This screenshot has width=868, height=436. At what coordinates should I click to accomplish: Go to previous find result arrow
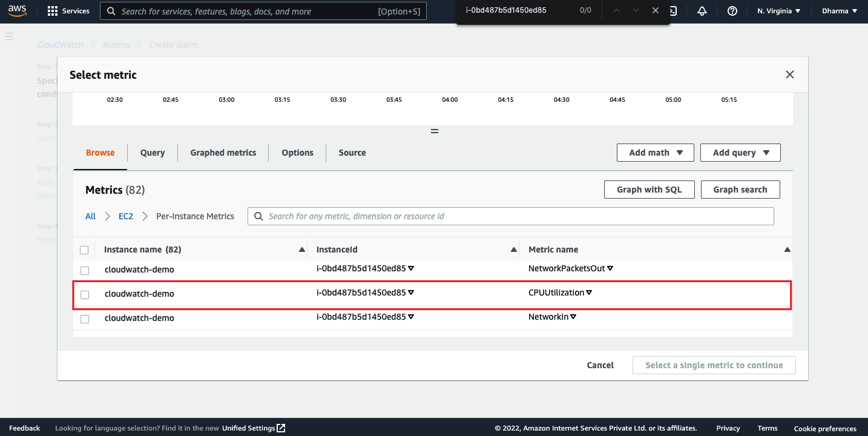point(616,10)
